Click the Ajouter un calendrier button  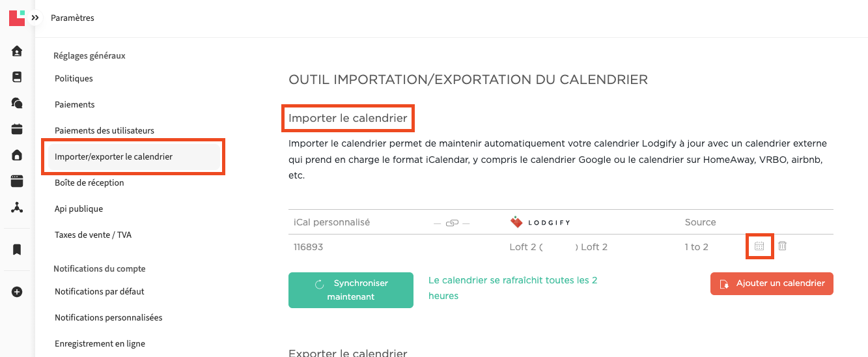coord(772,283)
